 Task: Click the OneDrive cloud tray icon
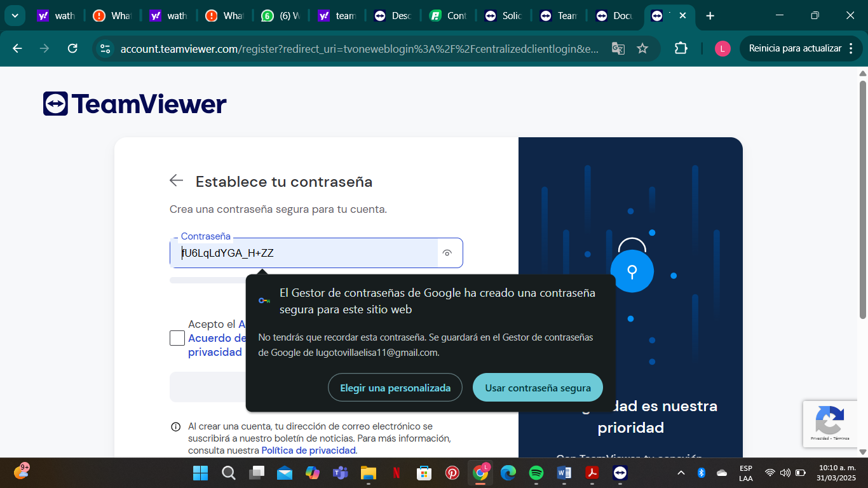[x=722, y=473]
